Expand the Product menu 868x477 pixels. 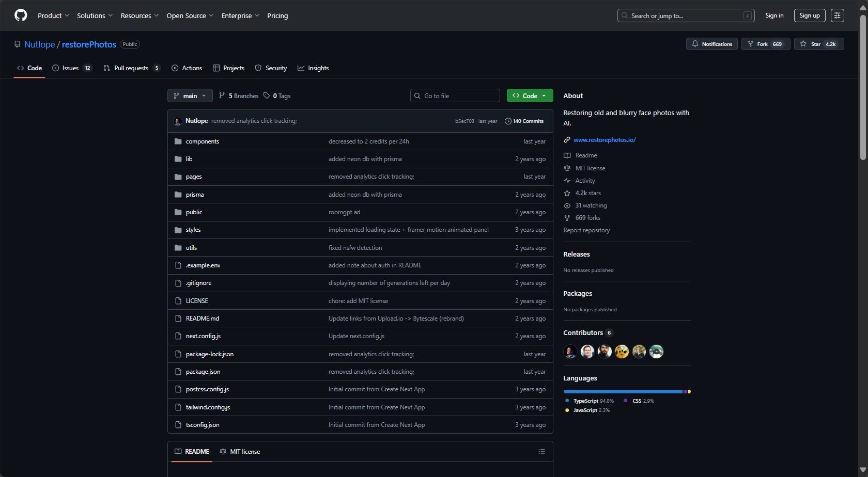pyautogui.click(x=53, y=16)
